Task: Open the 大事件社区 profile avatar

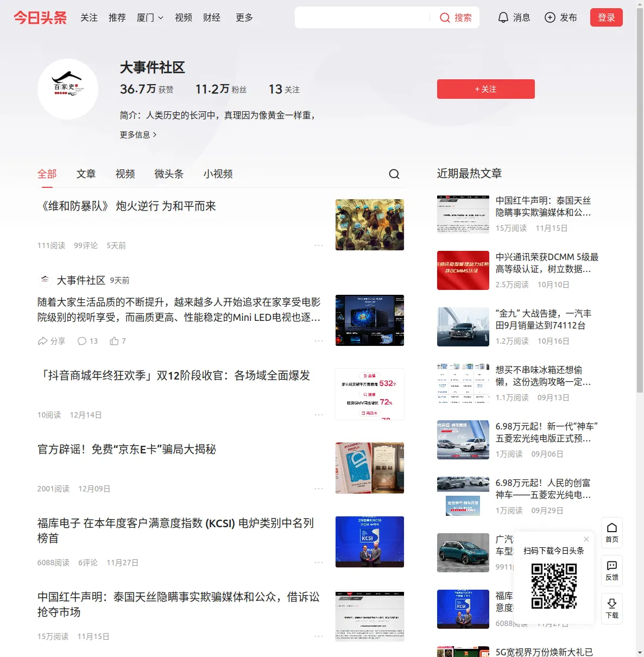Action: [68, 89]
